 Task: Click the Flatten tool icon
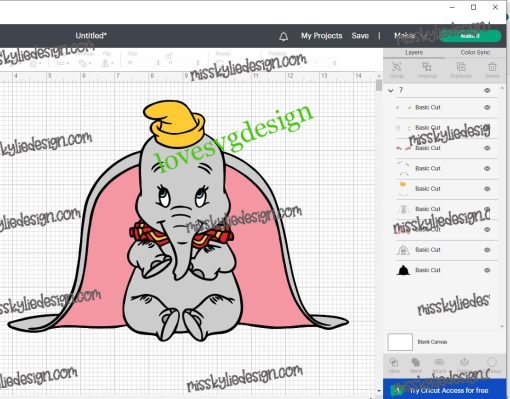click(x=464, y=362)
